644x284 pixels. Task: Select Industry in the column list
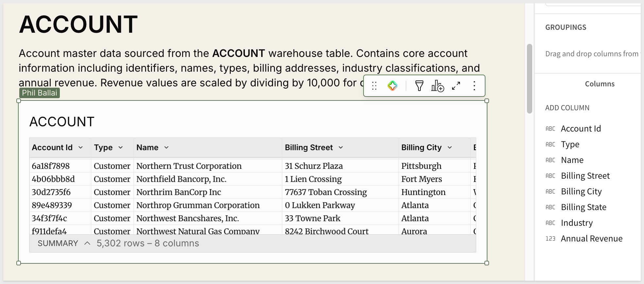(x=577, y=223)
